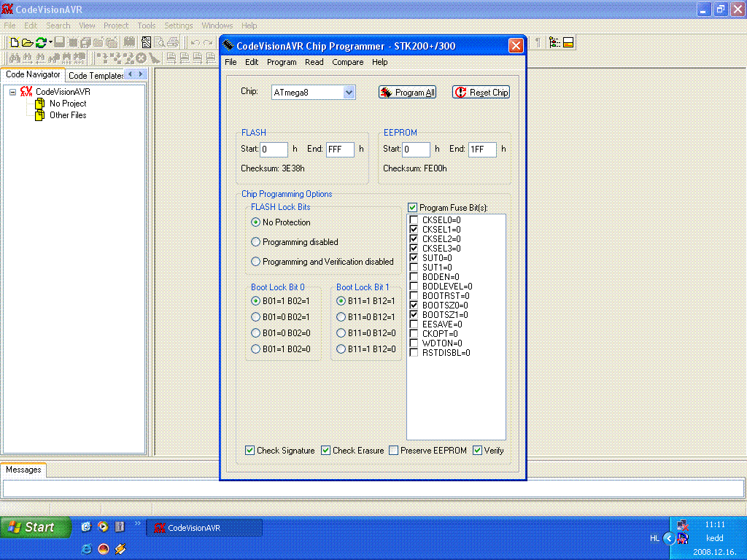Launch Internet Explorer from quick launch

click(x=87, y=549)
